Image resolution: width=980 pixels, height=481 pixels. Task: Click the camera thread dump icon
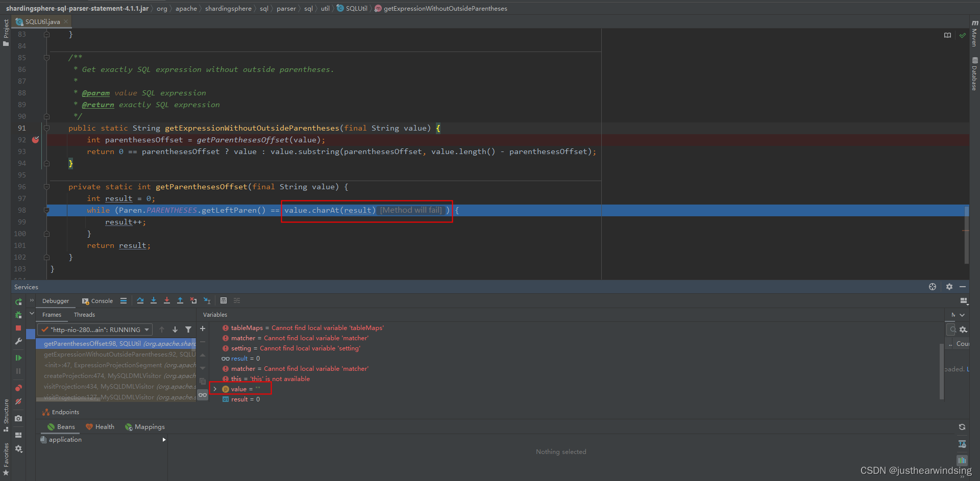click(18, 418)
